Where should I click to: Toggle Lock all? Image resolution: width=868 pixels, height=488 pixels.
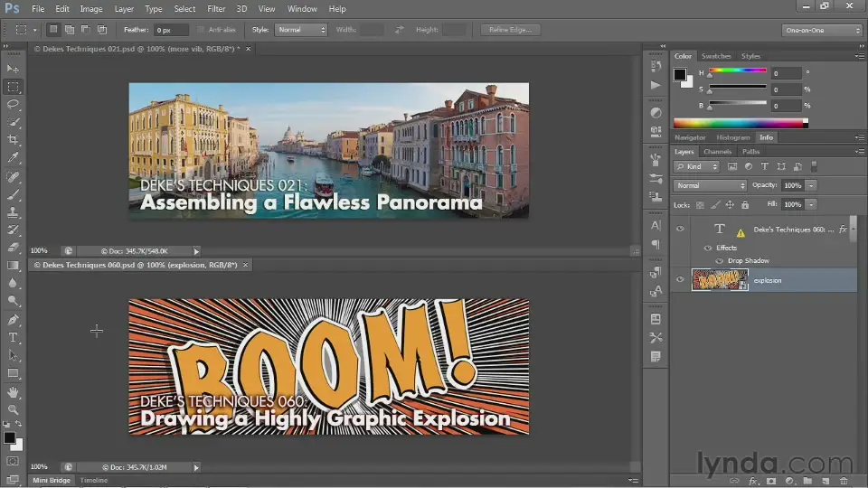point(745,205)
